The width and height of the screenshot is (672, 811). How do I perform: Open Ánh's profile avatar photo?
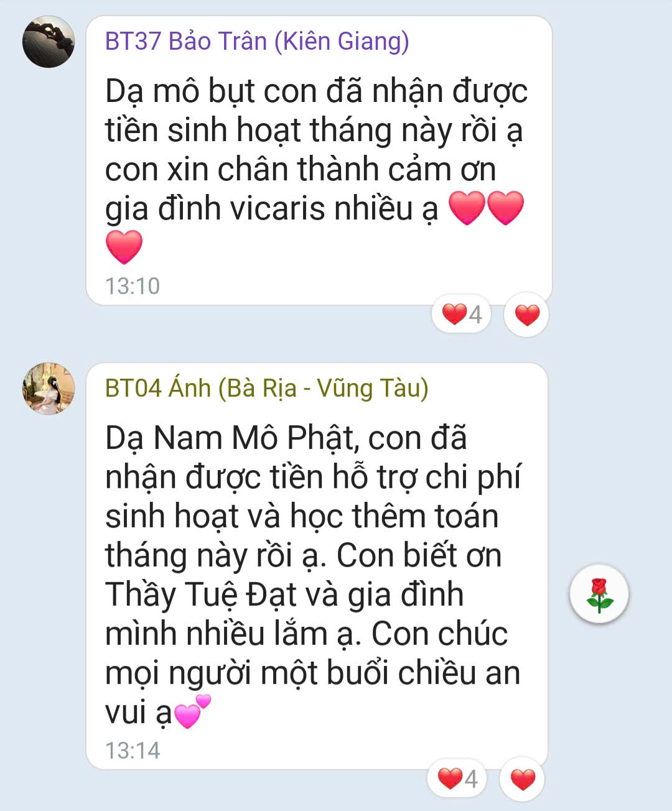pyautogui.click(x=49, y=389)
